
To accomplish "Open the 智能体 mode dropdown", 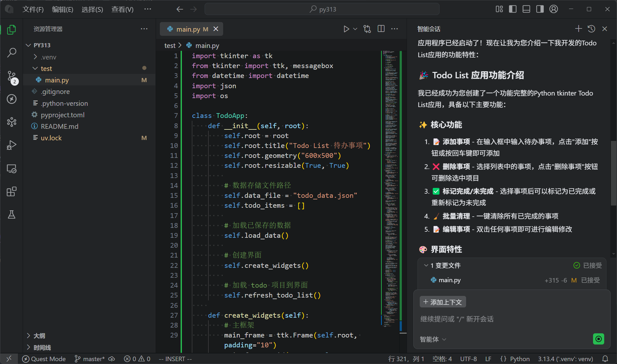I will (433, 339).
